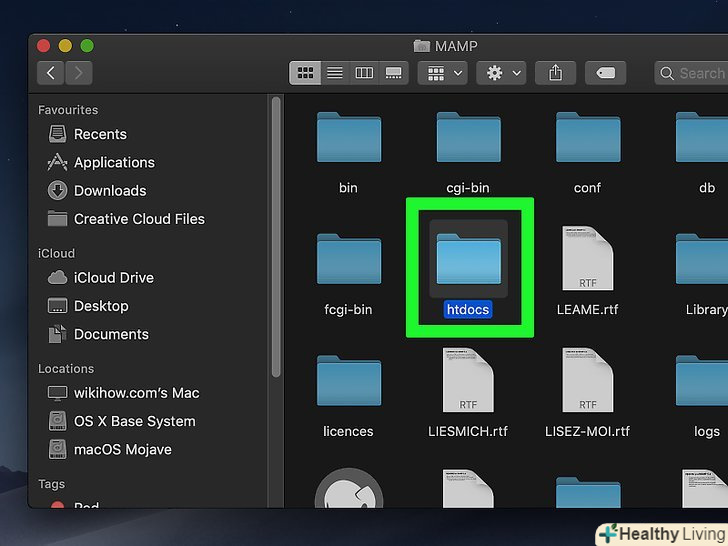Select the cgi-bin folder icon
Image resolution: width=728 pixels, height=546 pixels.
coord(468,137)
